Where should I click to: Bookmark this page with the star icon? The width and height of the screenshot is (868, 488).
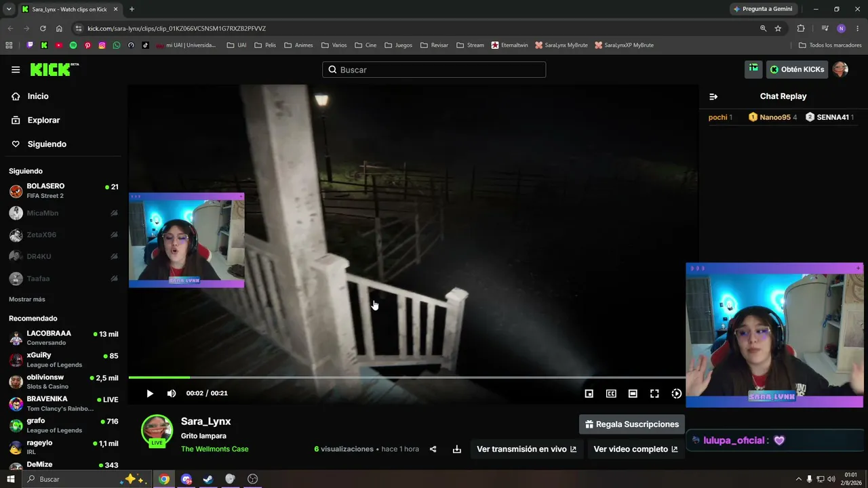(778, 28)
